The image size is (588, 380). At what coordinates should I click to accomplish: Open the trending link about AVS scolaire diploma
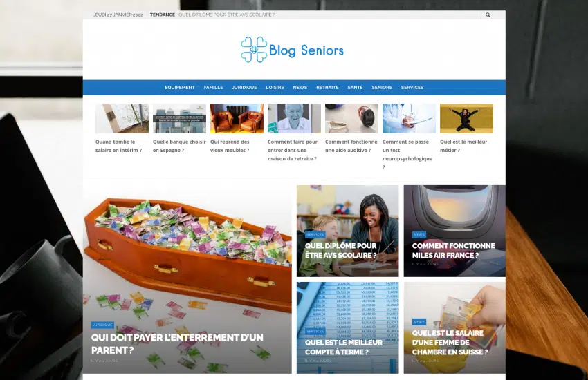[226, 15]
